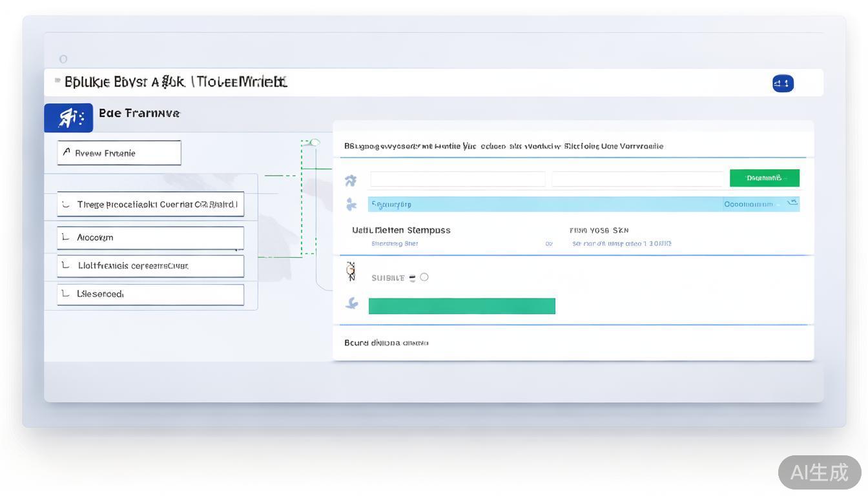Click the first empty input field
Image resolution: width=868 pixels, height=496 pixels.
point(457,179)
